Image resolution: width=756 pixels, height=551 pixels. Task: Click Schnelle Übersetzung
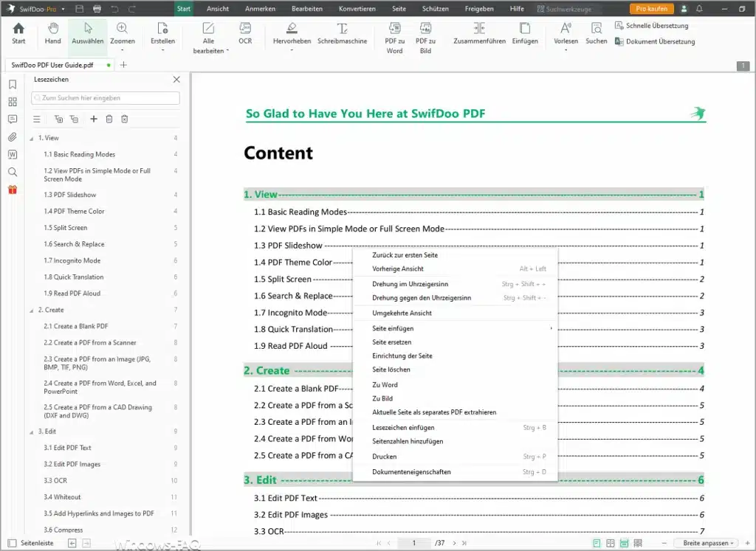[651, 26]
